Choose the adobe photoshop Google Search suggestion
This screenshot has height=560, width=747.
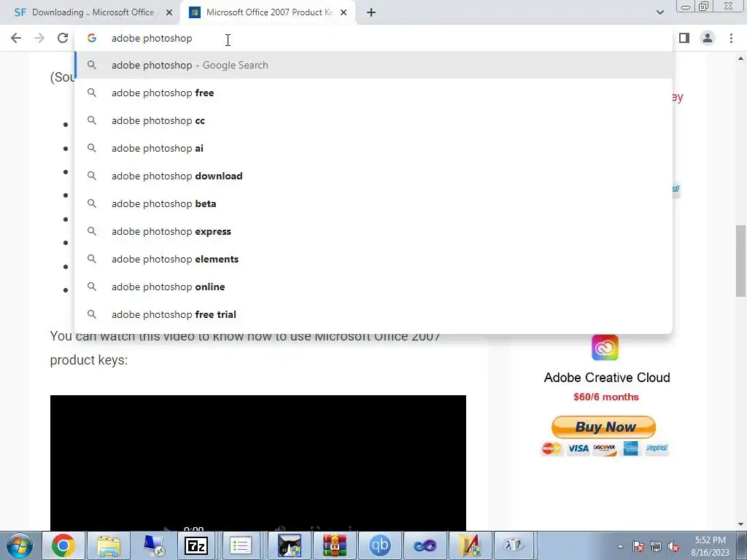click(x=373, y=65)
